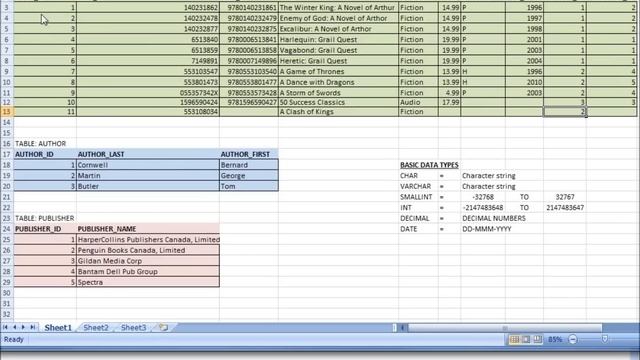The height and width of the screenshot is (360, 640).
Task: Select the 'DD-MMM-YYYY' cell
Action: point(487,229)
